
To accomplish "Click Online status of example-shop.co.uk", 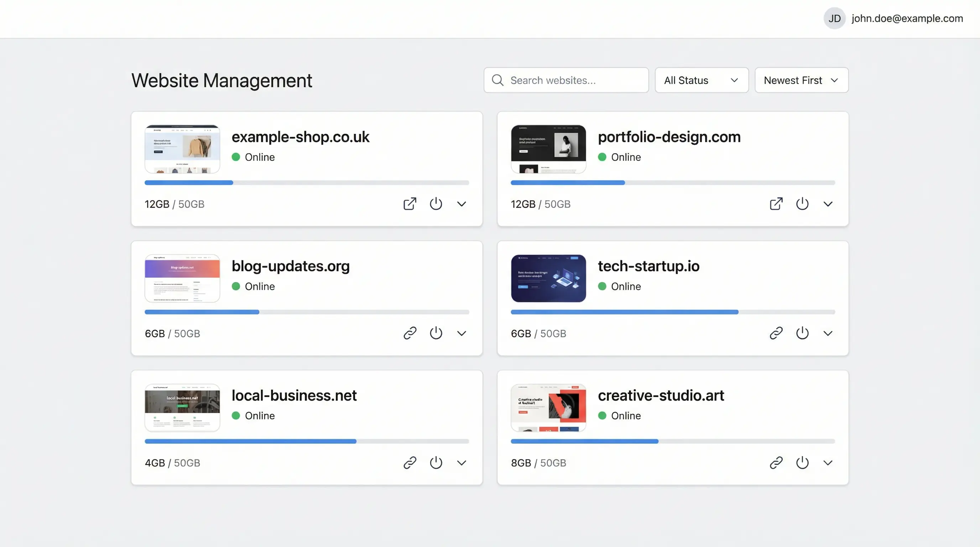I will (x=254, y=157).
